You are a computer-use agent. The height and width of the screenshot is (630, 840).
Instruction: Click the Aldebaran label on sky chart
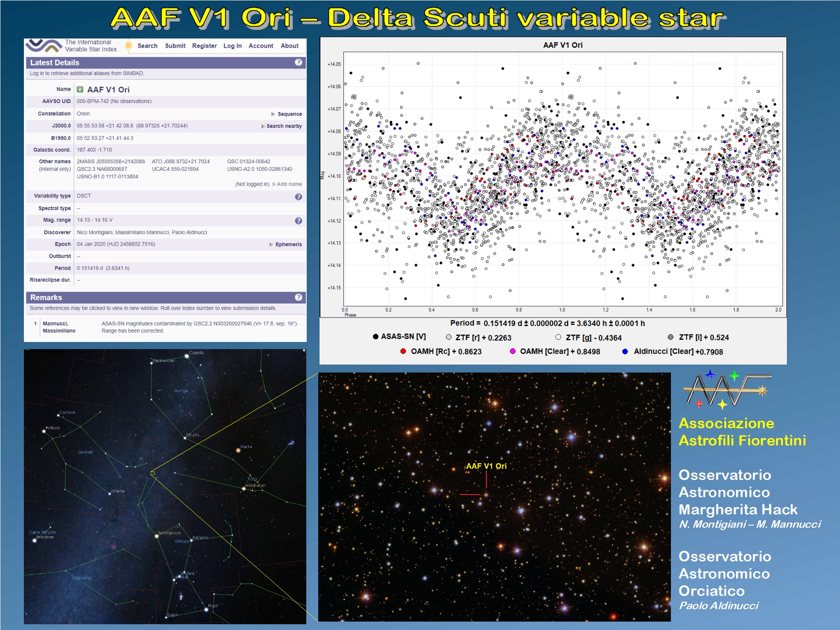tap(256, 485)
